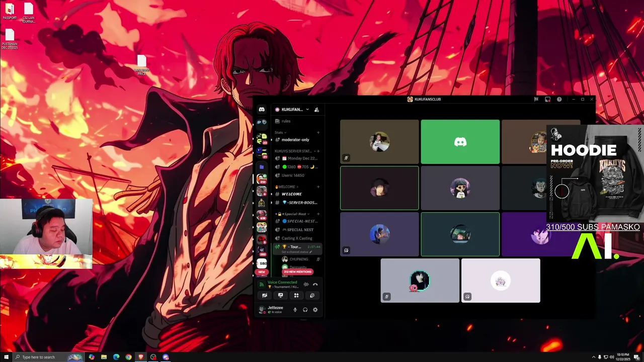This screenshot has width=644, height=362.
Task: Open user settings gear icon
Action: coord(315,310)
